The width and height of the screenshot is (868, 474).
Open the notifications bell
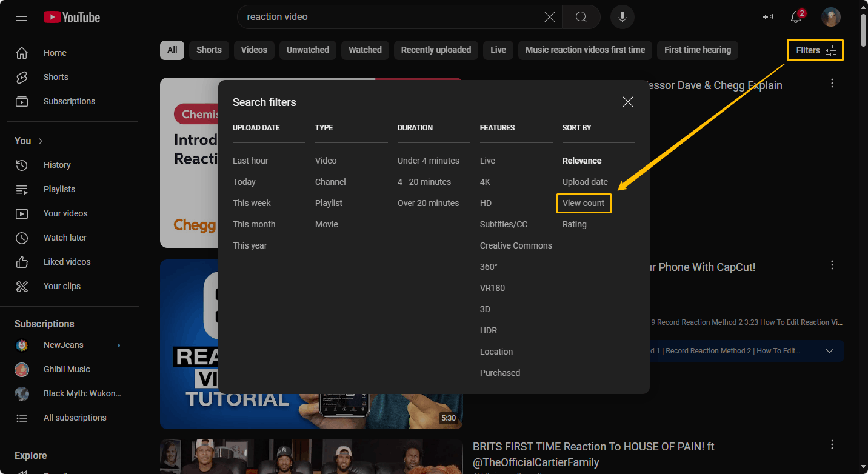796,17
